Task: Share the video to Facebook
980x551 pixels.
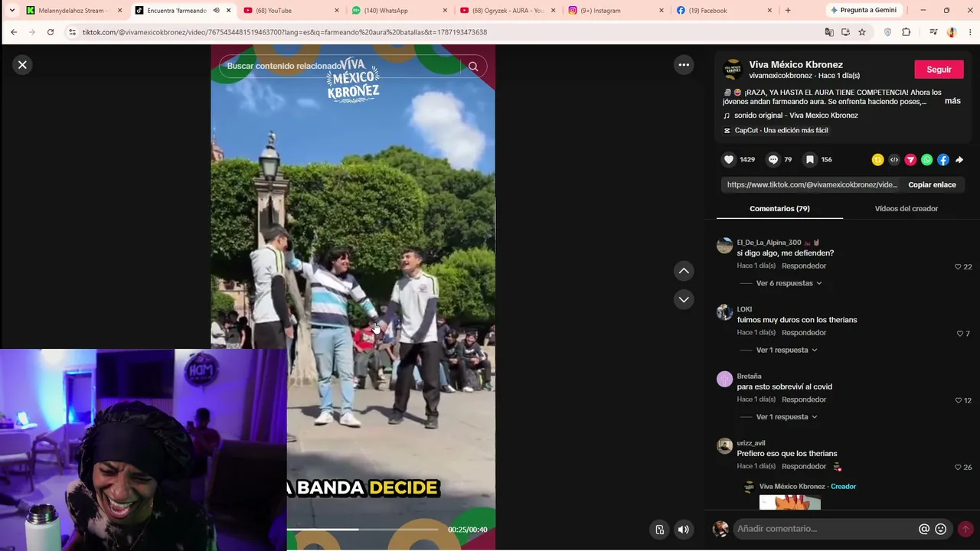Action: [943, 160]
